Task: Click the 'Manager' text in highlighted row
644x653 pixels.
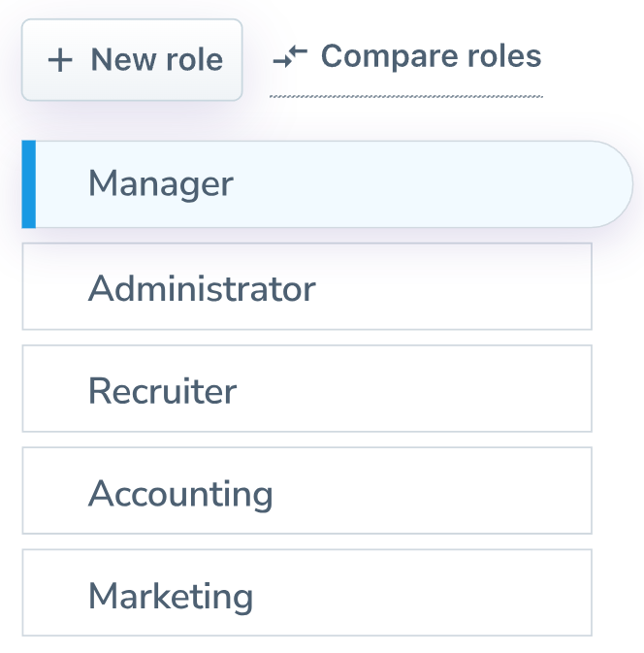Action: 160,183
